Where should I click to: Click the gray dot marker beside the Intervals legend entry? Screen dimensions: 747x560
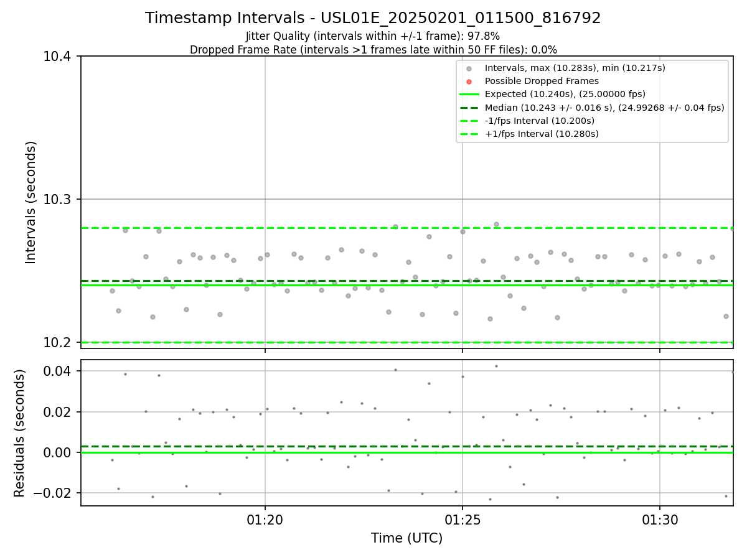[469, 68]
